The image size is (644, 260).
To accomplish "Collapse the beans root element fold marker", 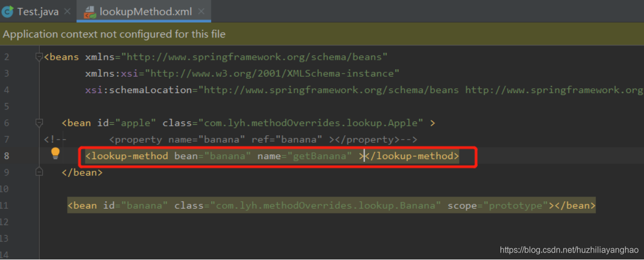I will click(x=39, y=57).
